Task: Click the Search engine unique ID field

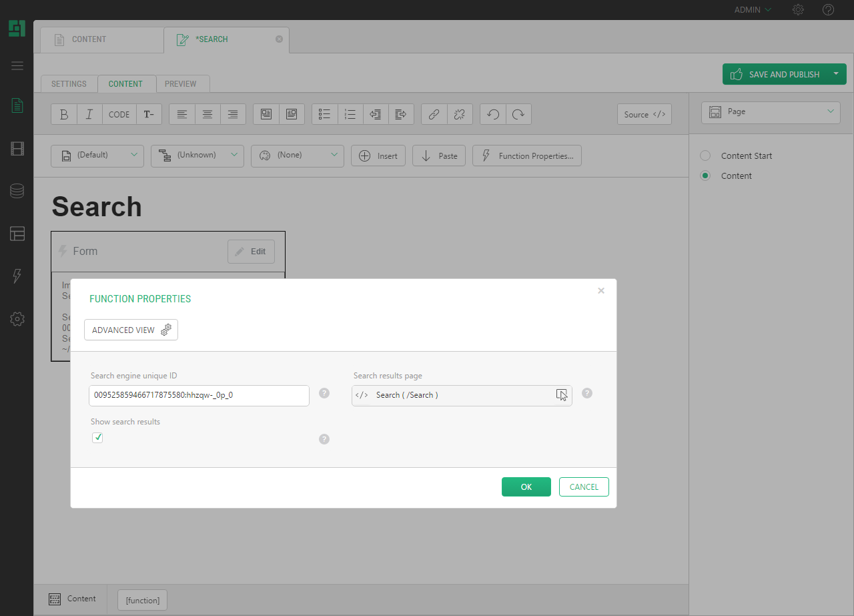Action: pos(199,395)
